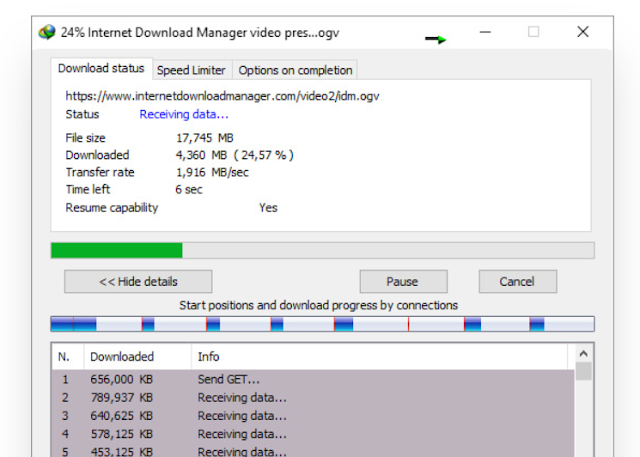Close the download progress window
The width and height of the screenshot is (640, 457).
coord(583,32)
